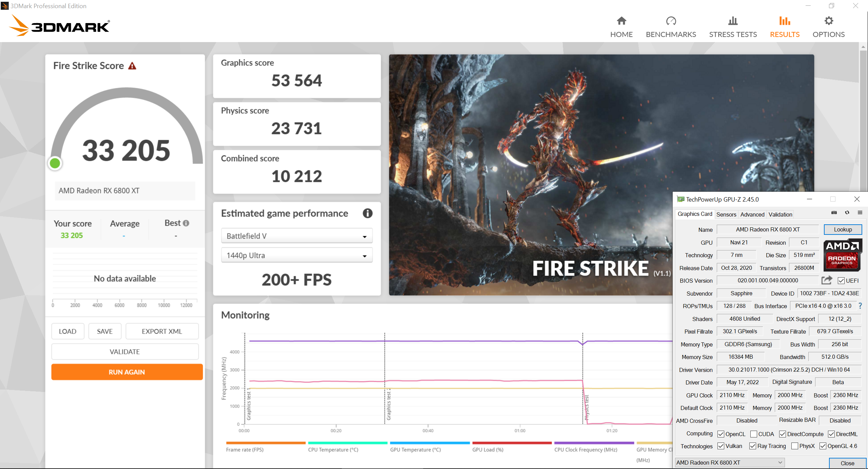Click the Fire Strike score warning triangle
Screen dimensions: 868x469
coord(132,66)
